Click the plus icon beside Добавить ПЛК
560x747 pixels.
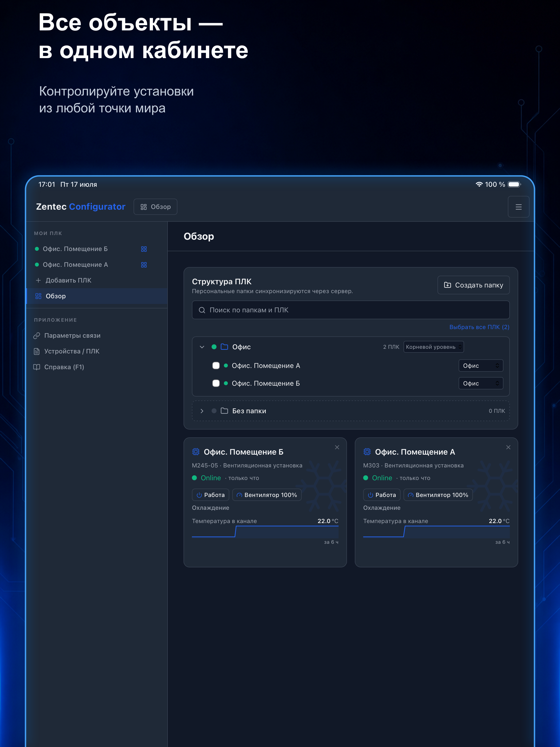click(39, 280)
